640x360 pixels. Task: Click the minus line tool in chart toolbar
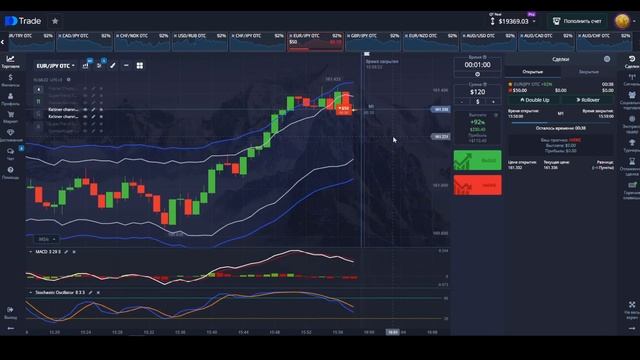pyautogui.click(x=126, y=65)
